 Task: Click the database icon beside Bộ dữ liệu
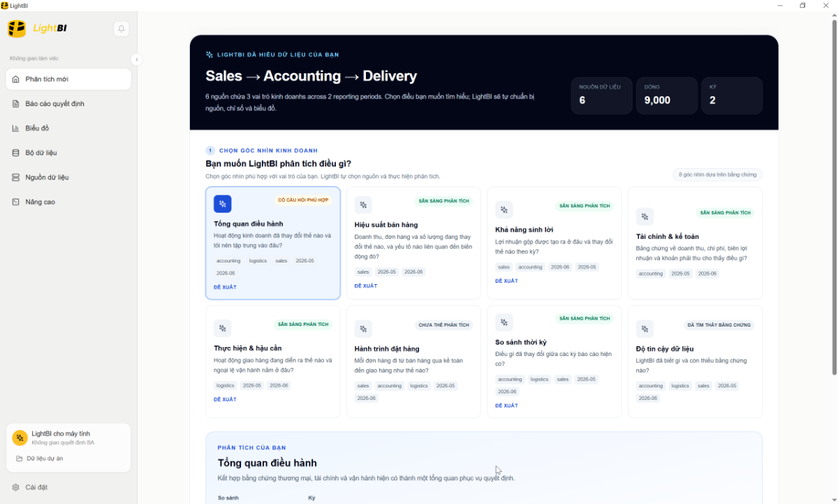(x=16, y=153)
